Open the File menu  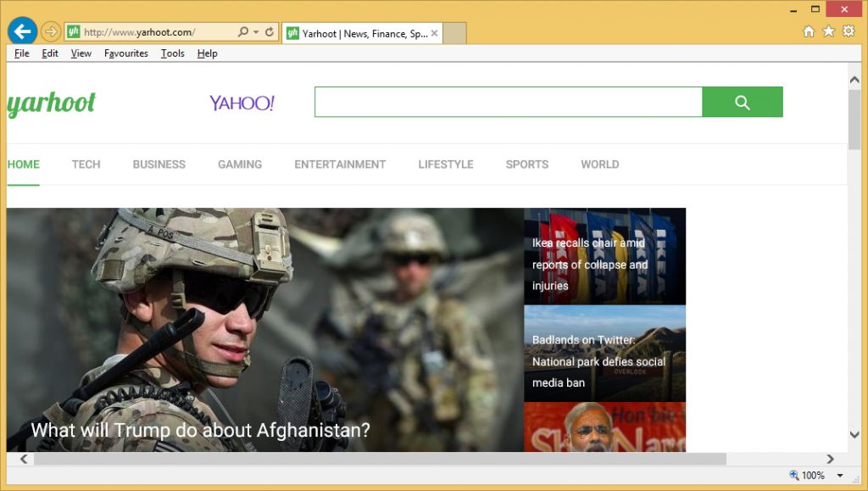(21, 53)
